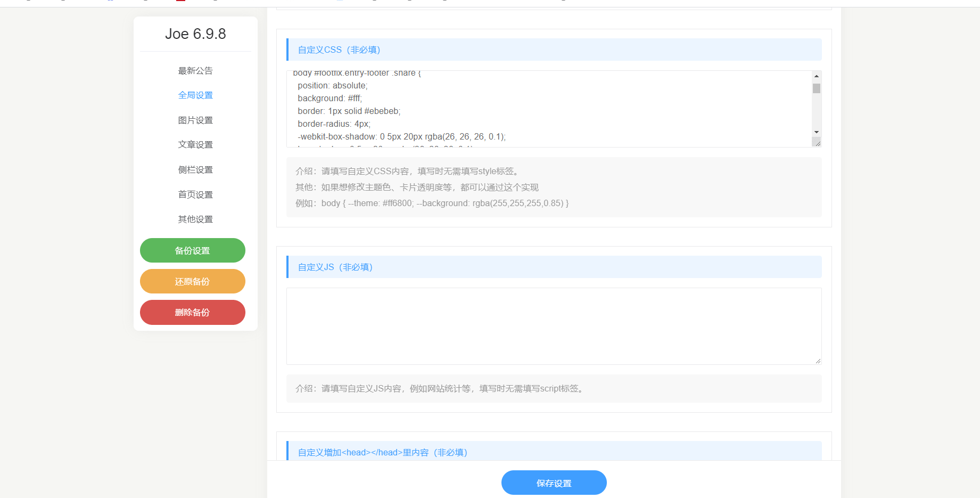The width and height of the screenshot is (980, 498).
Task: Click the Joe 6.9.8 title
Action: pyautogui.click(x=195, y=34)
